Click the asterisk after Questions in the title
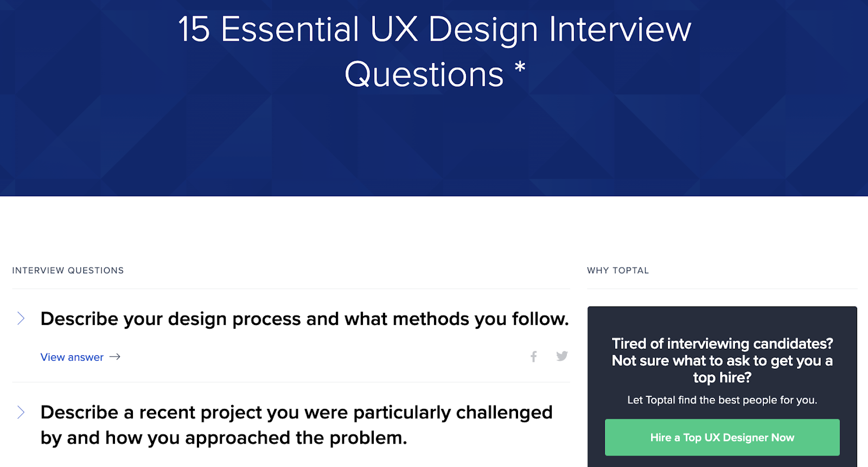868x467 pixels. point(520,68)
